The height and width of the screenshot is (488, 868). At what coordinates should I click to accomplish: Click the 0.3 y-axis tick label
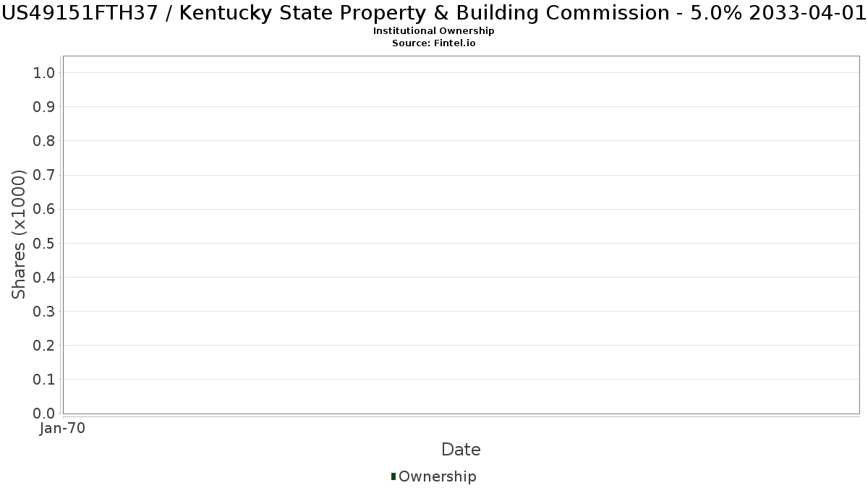(44, 312)
